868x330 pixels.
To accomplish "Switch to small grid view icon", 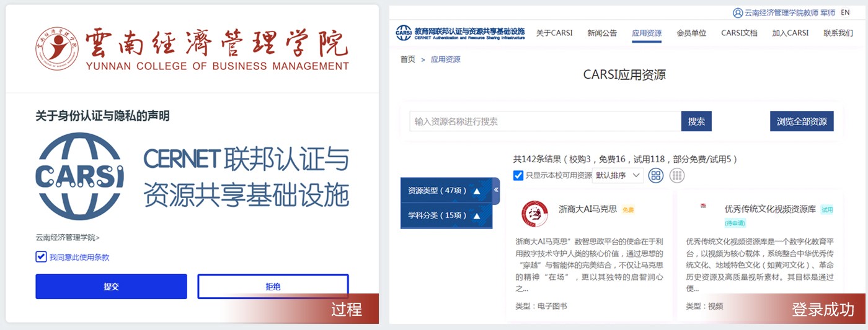I will coord(677,175).
